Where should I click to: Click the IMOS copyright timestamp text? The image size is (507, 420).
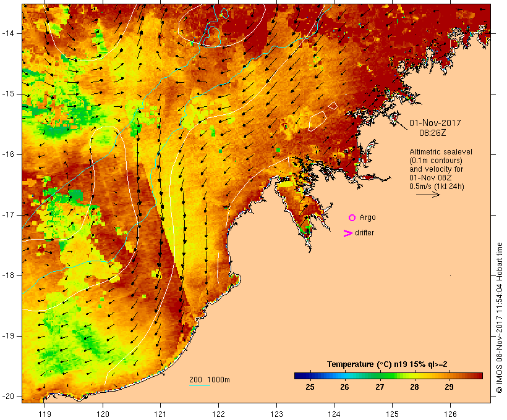click(x=500, y=318)
